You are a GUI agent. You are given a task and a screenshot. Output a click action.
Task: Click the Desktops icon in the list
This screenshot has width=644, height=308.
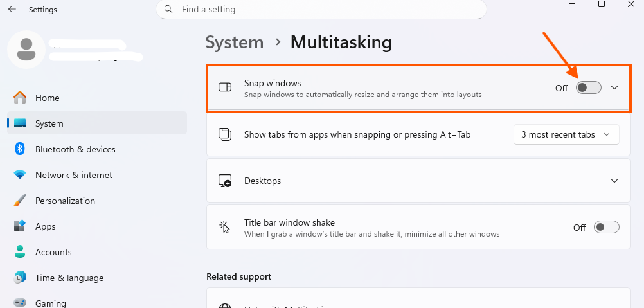(x=225, y=181)
